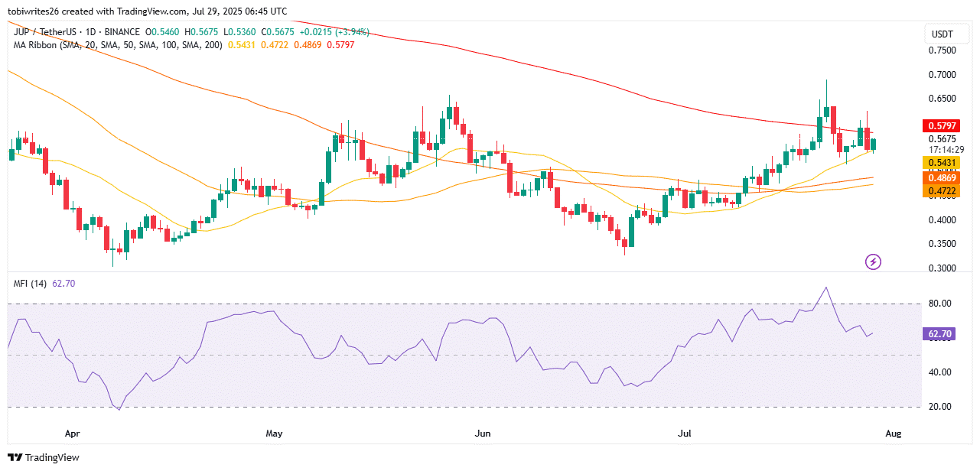Click the May date axis label
The image size is (980, 471).
click(x=275, y=434)
